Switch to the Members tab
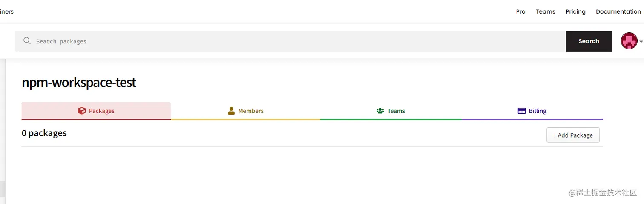 (245, 111)
